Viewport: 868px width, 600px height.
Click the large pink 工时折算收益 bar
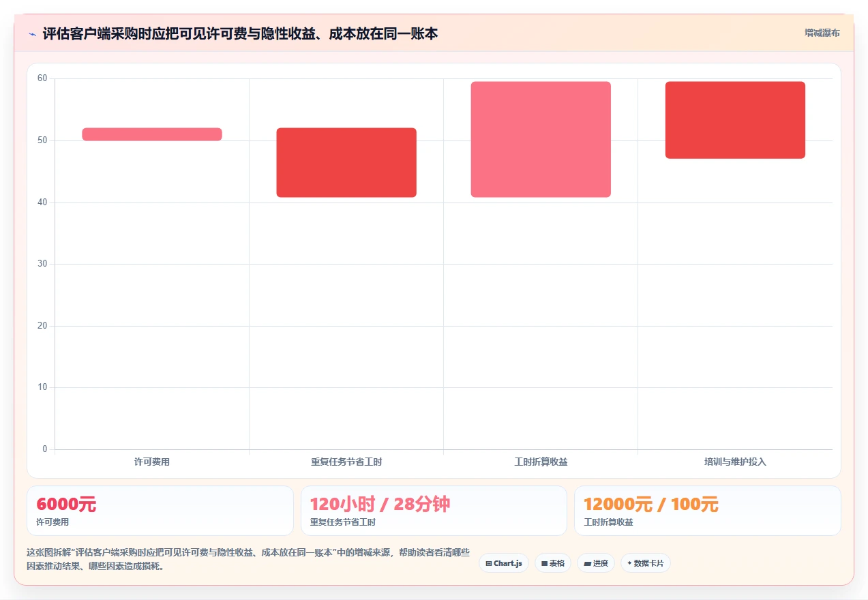coord(541,139)
